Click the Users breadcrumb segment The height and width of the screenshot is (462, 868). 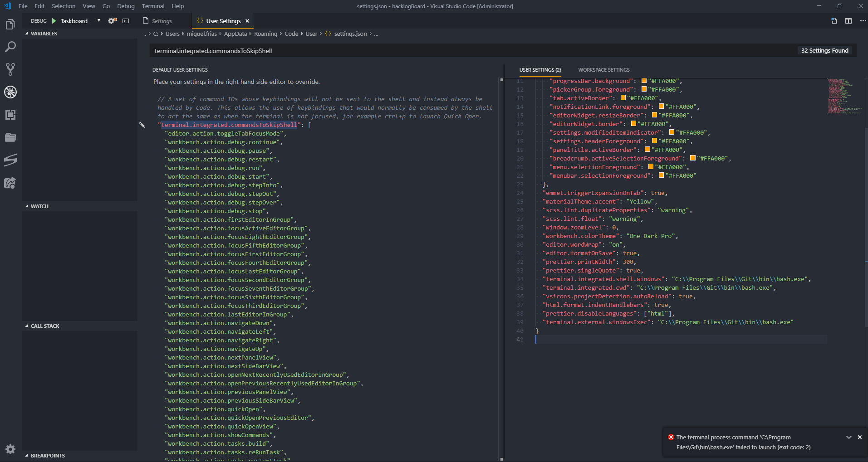click(172, 34)
